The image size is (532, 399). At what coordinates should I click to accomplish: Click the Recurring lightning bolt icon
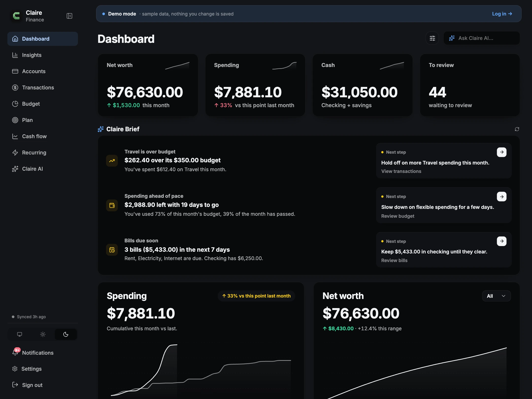[15, 152]
